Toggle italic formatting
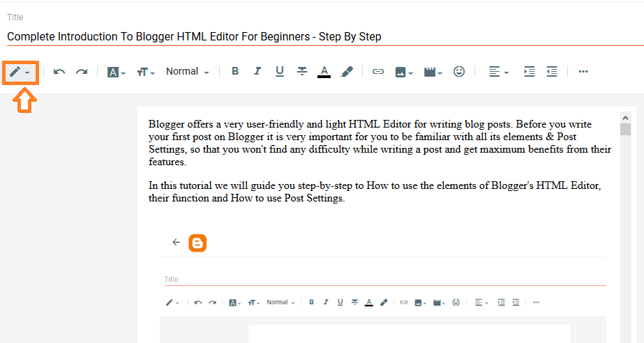The width and height of the screenshot is (644, 343). pyautogui.click(x=257, y=71)
